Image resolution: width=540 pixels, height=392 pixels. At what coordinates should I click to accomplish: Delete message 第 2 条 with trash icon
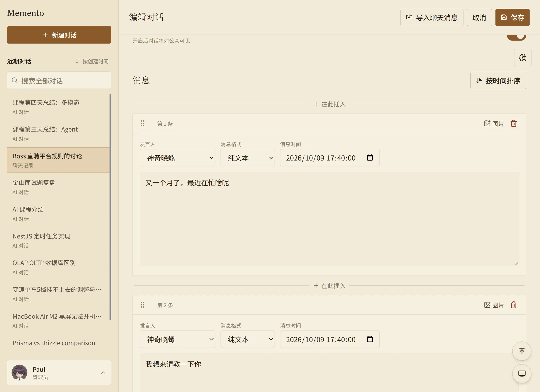pos(514,305)
